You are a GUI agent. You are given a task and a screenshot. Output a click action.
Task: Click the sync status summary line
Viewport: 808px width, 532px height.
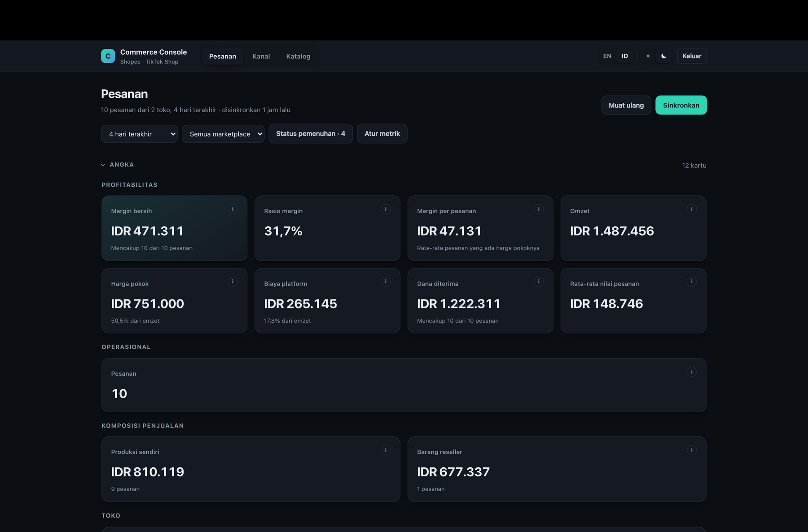196,110
